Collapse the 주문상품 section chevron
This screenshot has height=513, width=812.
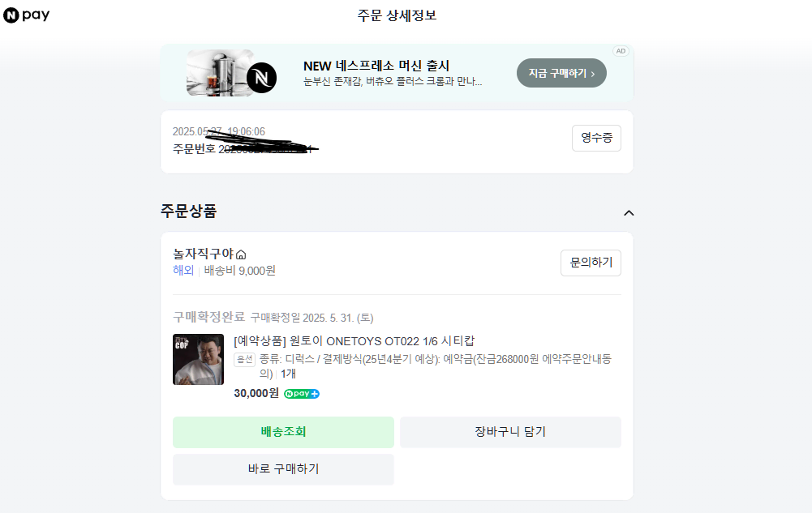tap(629, 212)
